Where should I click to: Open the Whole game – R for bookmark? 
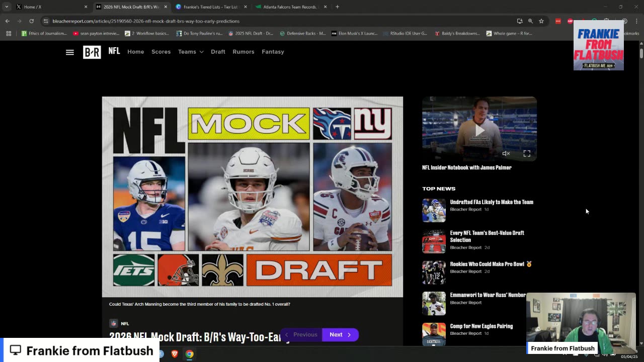509,34
